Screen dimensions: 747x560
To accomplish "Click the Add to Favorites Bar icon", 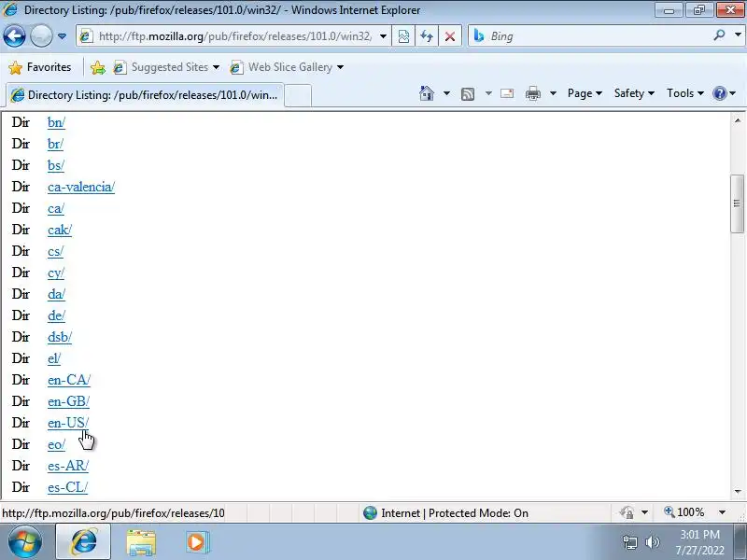I will click(98, 67).
